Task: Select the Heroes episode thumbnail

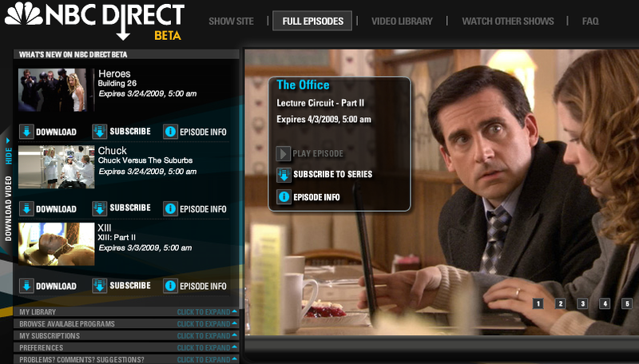Action: pyautogui.click(x=53, y=89)
